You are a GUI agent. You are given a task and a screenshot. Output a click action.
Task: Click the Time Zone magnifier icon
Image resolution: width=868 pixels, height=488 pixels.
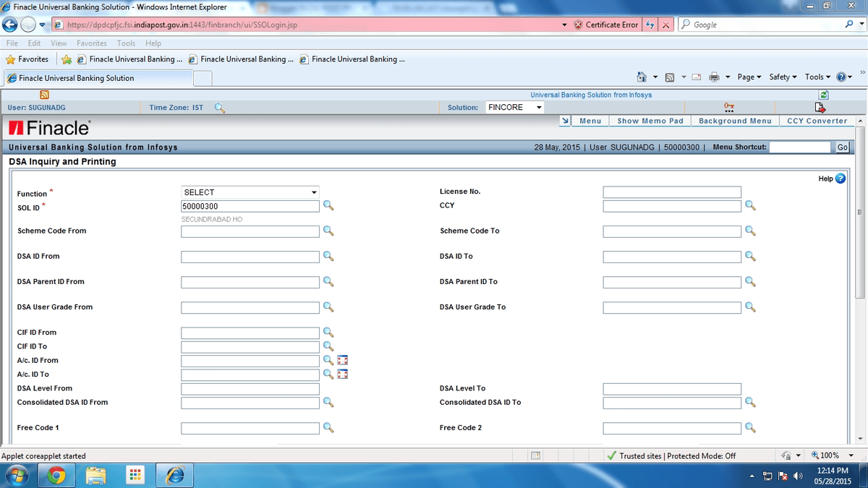pos(220,108)
